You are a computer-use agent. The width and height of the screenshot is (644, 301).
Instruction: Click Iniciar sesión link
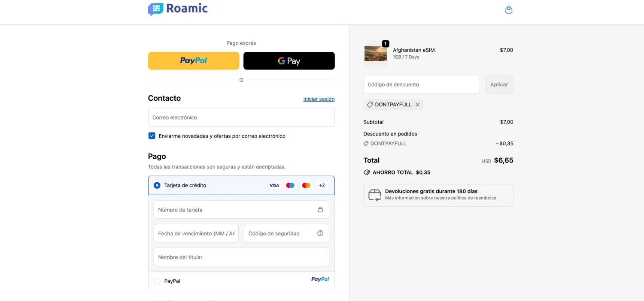pyautogui.click(x=319, y=99)
